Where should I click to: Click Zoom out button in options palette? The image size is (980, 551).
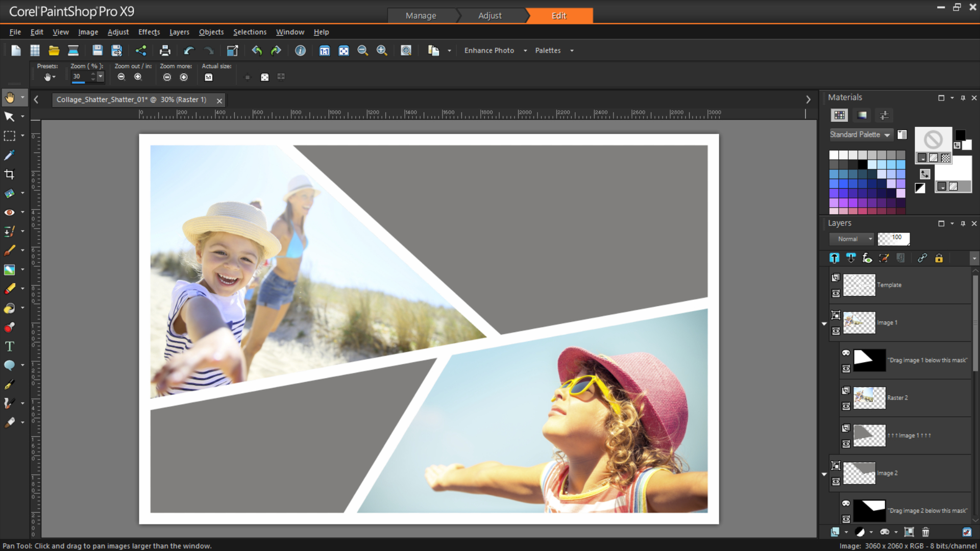pyautogui.click(x=121, y=77)
